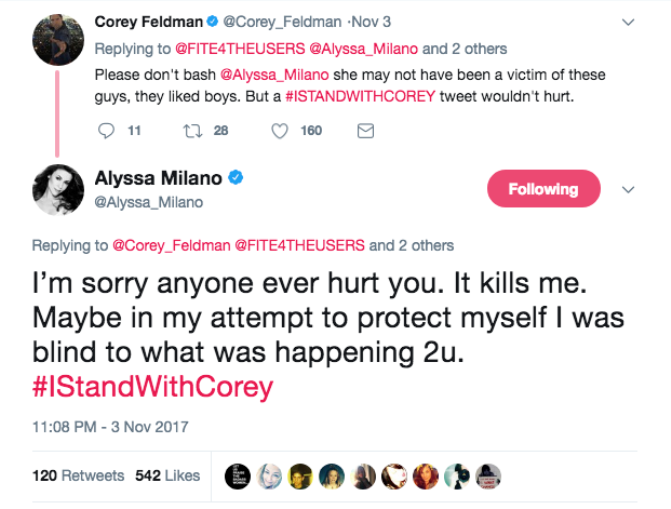Click the envelope direct message icon

(x=365, y=130)
